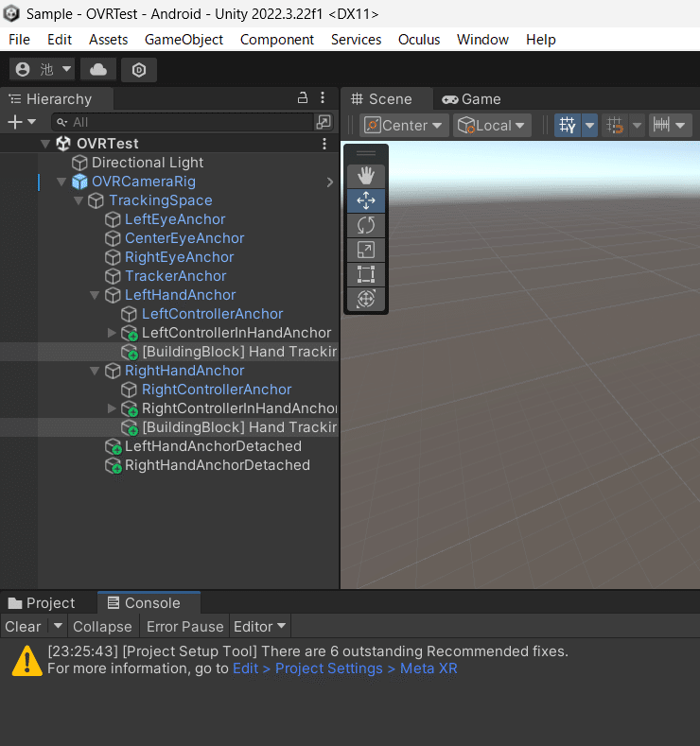Select the Hand view tool
700x746 pixels.
coord(365,176)
